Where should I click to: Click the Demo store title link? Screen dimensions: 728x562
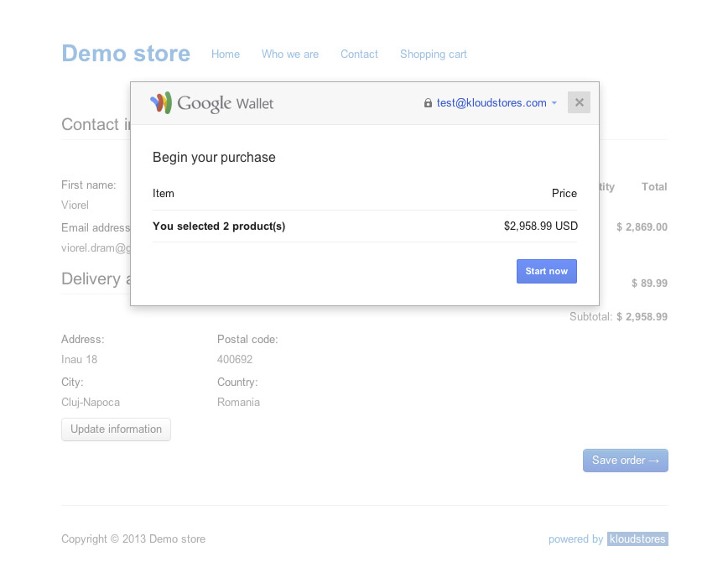point(126,54)
